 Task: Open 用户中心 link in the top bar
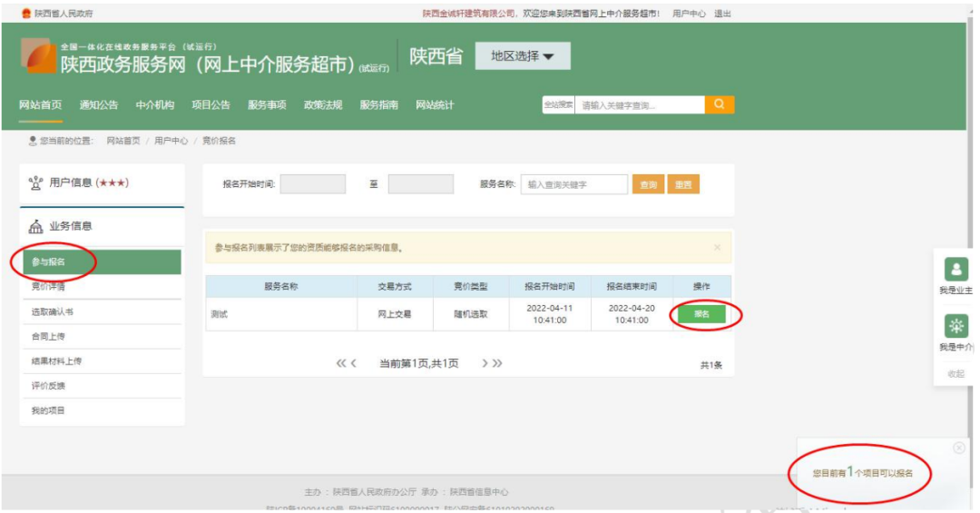(x=689, y=13)
